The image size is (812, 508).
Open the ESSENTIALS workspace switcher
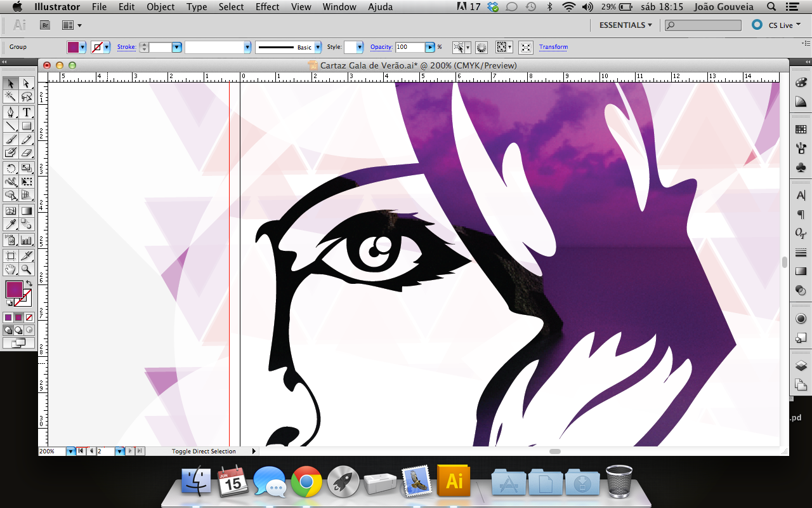[625, 25]
